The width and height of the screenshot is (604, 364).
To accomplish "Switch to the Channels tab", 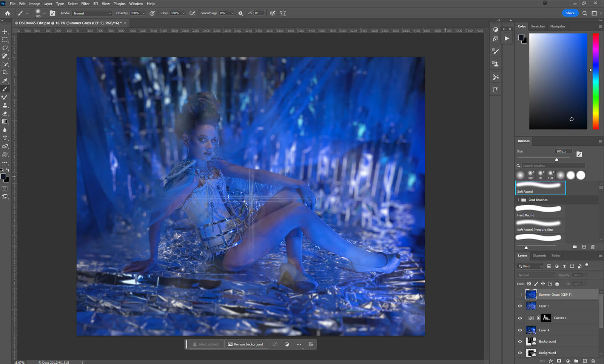I will 539,256.
